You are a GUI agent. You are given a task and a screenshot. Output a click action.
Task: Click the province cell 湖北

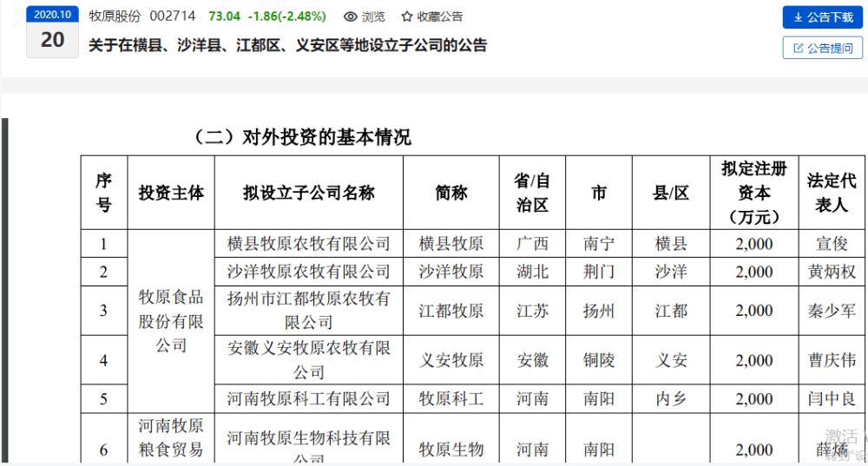533,272
